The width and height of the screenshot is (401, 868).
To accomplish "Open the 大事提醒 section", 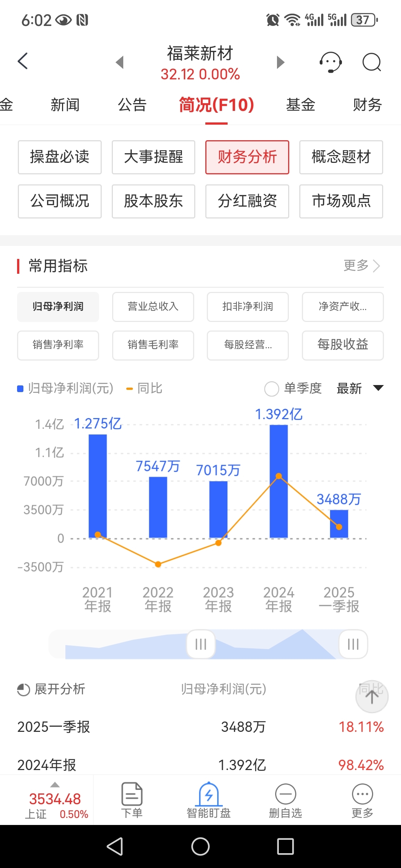I will 153,157.
